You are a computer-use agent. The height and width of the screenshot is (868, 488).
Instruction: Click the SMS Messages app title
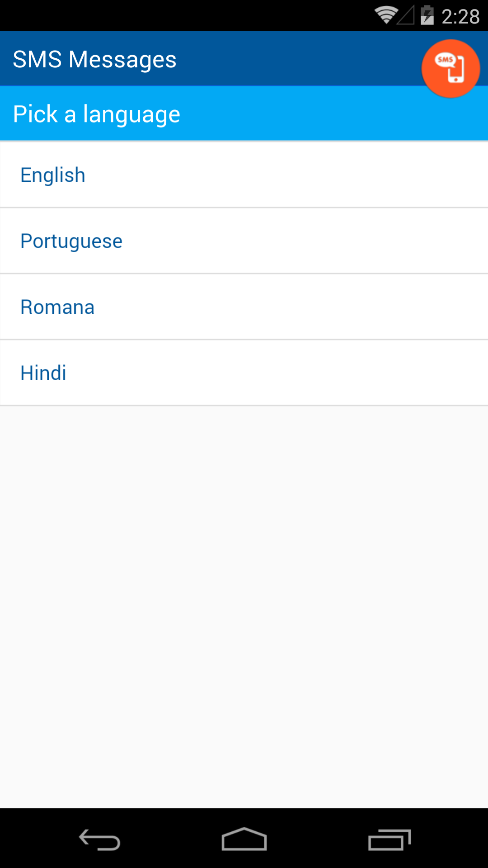94,59
